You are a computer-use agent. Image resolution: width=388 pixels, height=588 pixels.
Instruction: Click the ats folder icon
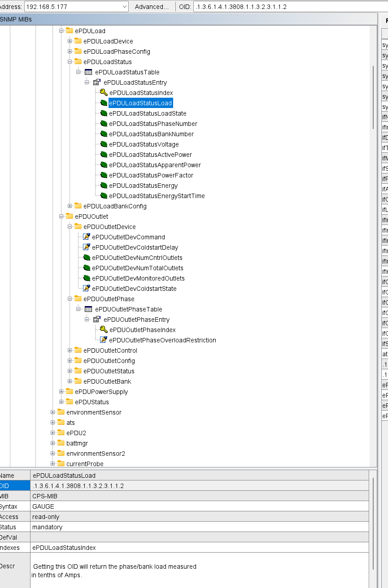pyautogui.click(x=61, y=423)
